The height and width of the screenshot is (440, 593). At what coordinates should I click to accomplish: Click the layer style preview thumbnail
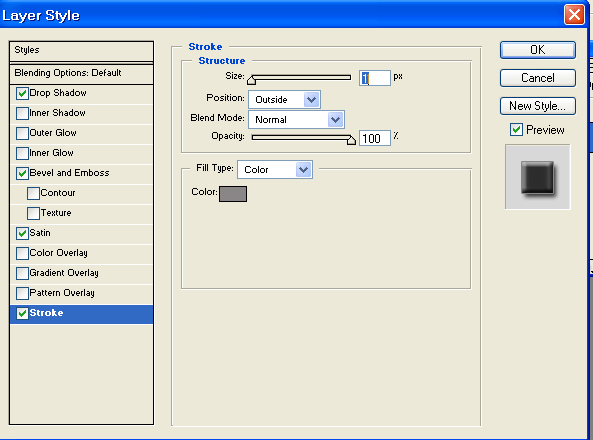click(537, 177)
